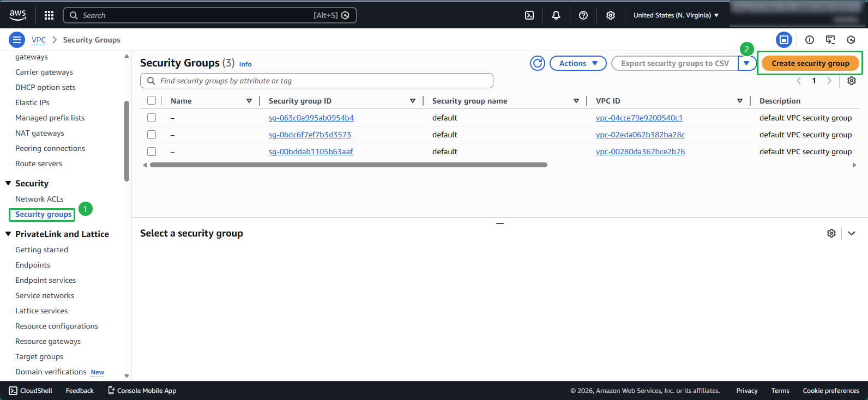Open Lattice services in sidebar
The image size is (868, 400).
41,311
